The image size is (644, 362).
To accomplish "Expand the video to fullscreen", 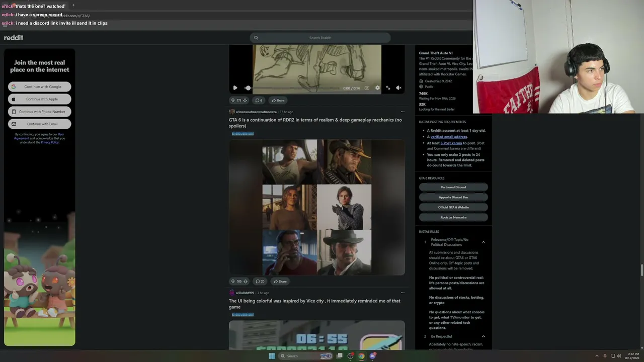I will 388,88.
